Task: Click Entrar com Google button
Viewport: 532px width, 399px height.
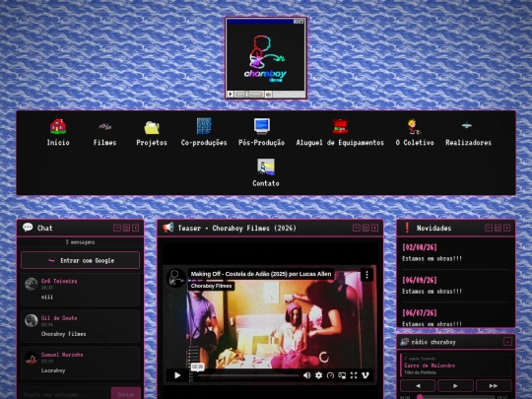Action: (80, 260)
